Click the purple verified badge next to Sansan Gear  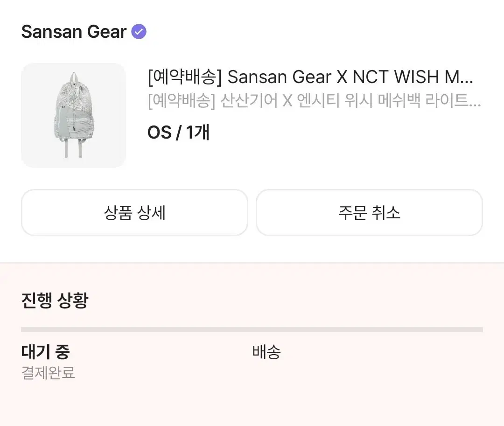(139, 31)
